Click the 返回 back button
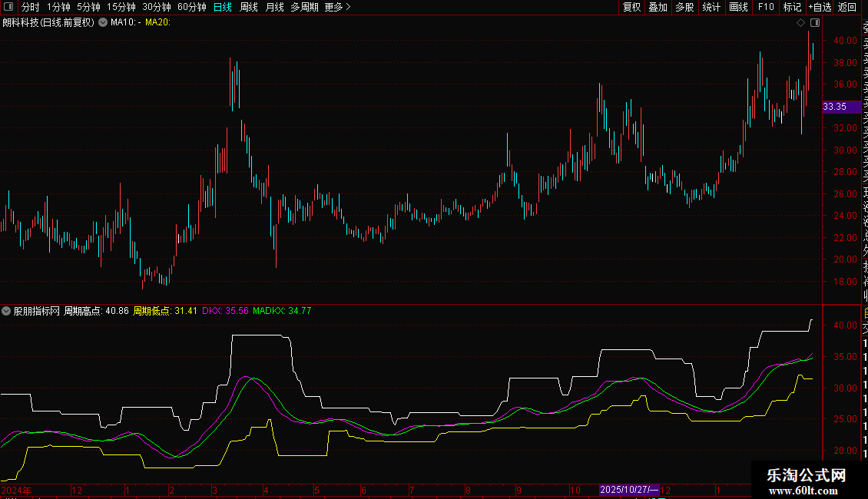 point(847,7)
